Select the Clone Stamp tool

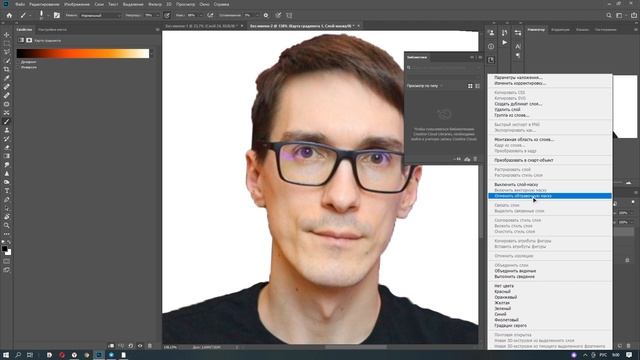7,130
